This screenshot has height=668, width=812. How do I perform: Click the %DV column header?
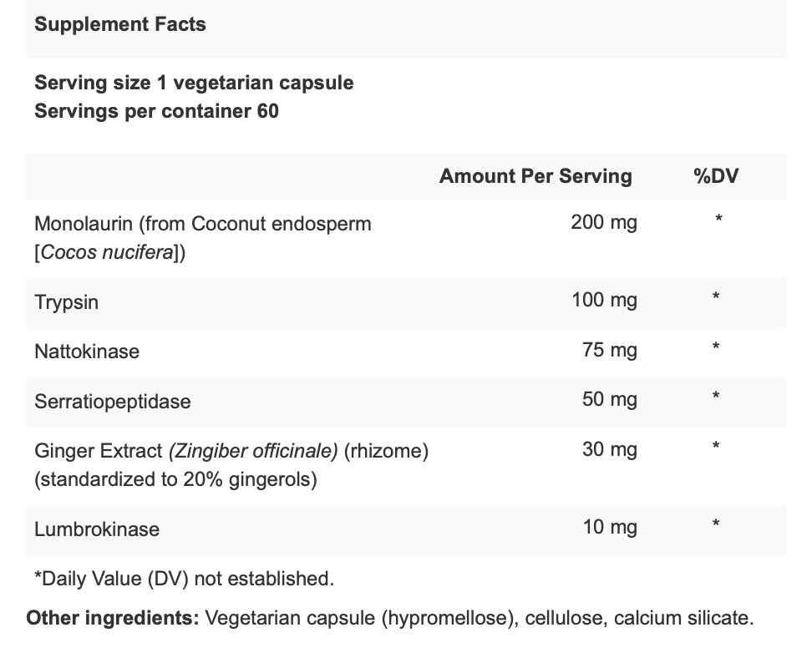716,176
